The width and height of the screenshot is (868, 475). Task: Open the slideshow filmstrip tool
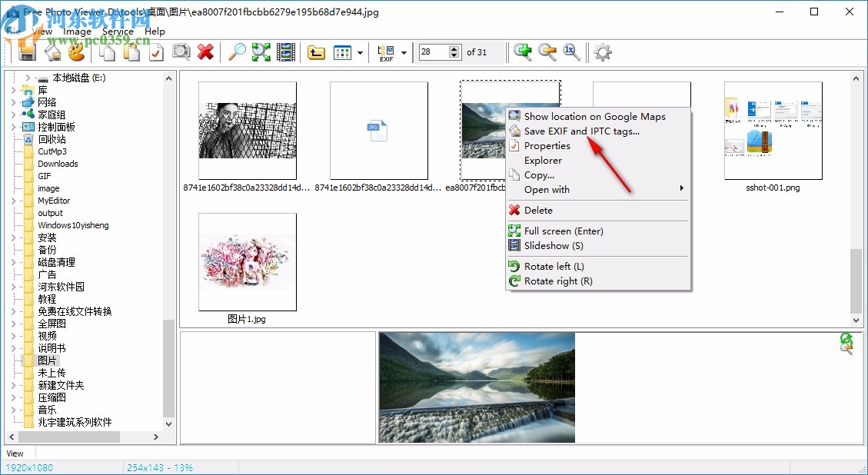[285, 51]
